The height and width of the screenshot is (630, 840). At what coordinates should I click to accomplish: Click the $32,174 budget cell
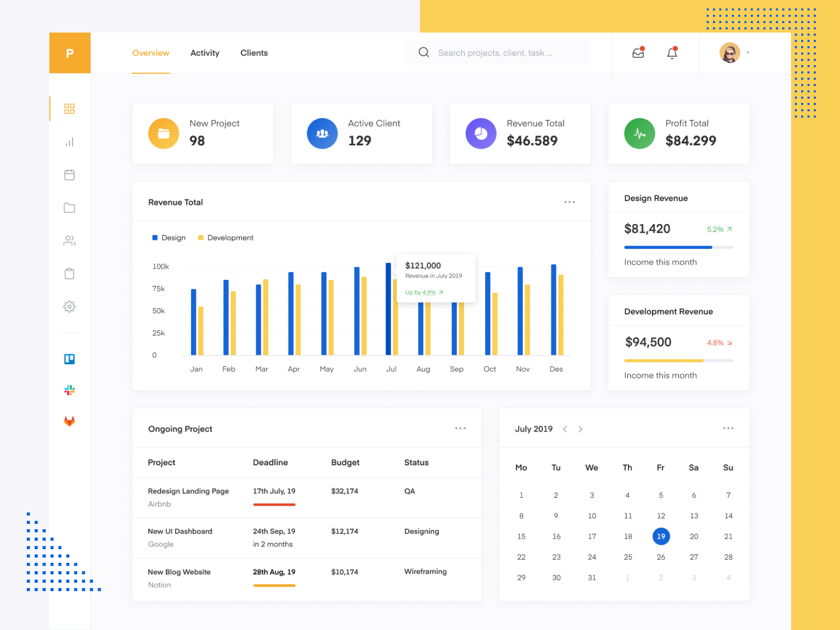point(344,491)
